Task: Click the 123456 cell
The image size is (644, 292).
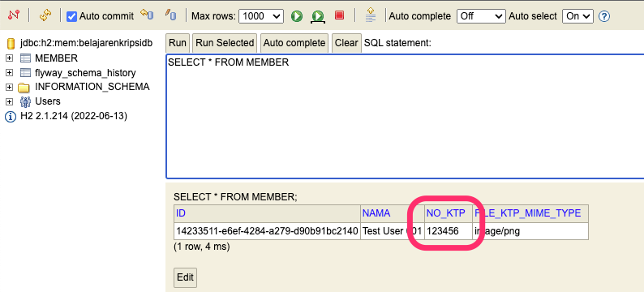Action: (x=448, y=231)
